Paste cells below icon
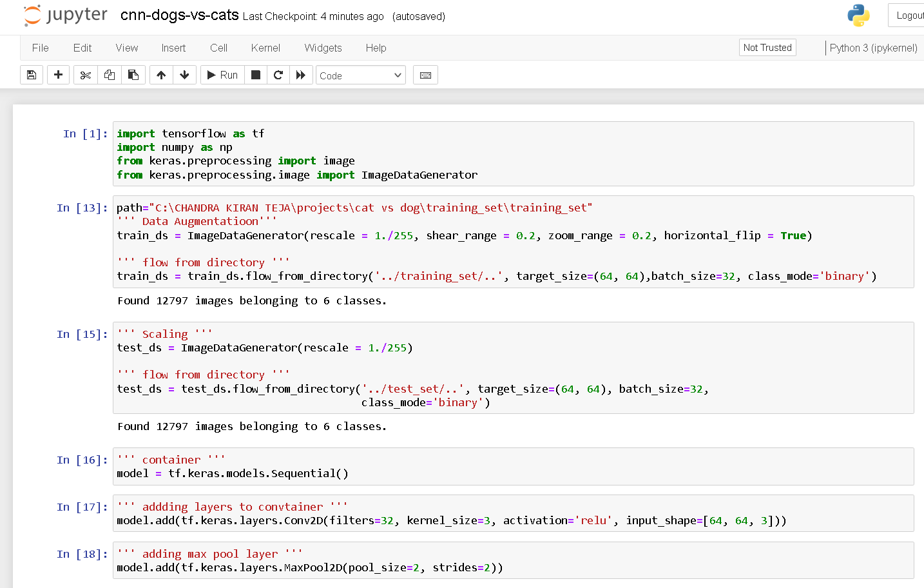The image size is (924, 588). (133, 75)
